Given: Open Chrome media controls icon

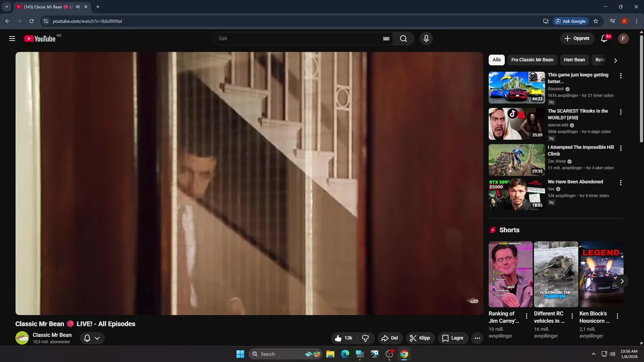Looking at the screenshot, I should (x=612, y=21).
